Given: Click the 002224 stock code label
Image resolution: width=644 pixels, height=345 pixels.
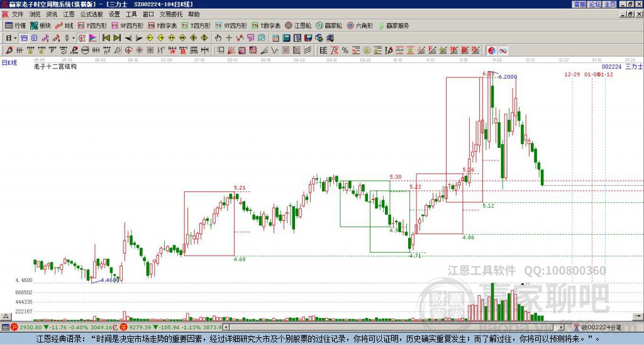Looking at the screenshot, I should (611, 67).
